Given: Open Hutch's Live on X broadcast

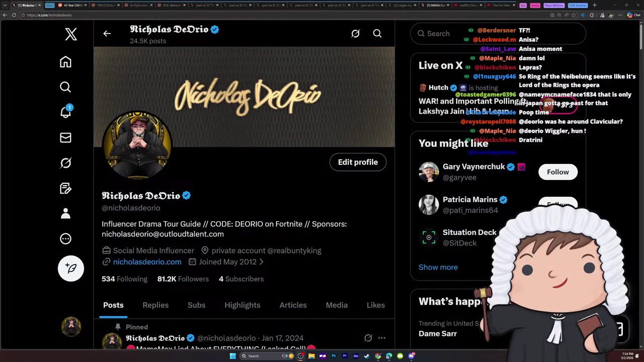Looking at the screenshot, I should pyautogui.click(x=498, y=99).
